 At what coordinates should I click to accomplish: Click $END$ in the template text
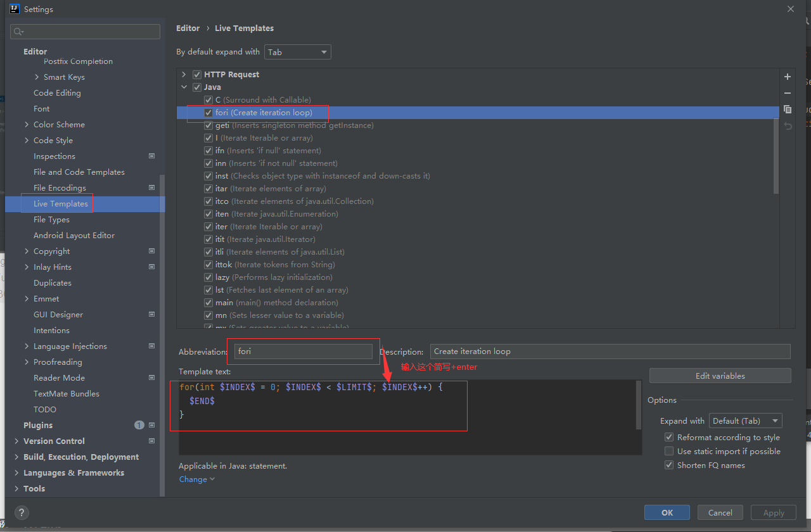[202, 400]
